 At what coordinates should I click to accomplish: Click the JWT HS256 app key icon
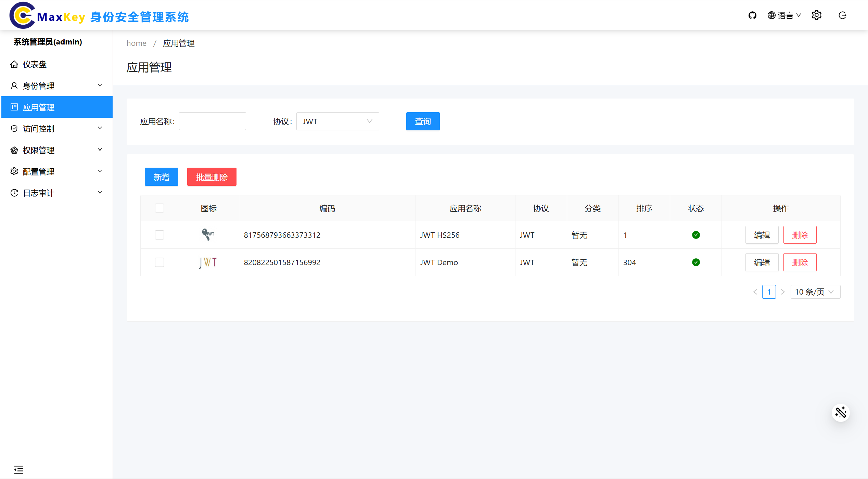click(208, 235)
